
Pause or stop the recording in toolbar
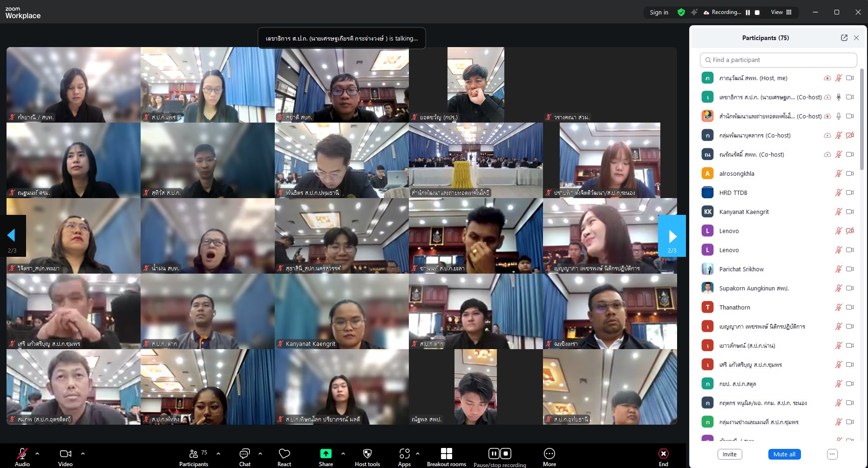point(499,454)
